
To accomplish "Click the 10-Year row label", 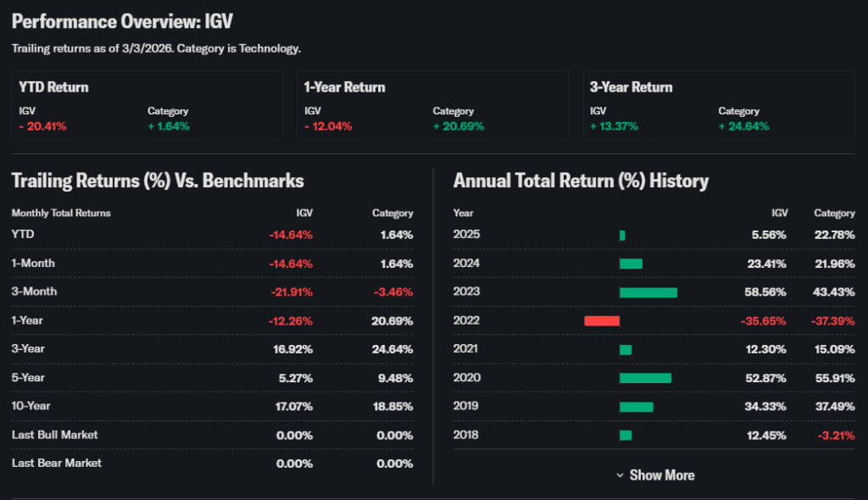I will point(31,406).
